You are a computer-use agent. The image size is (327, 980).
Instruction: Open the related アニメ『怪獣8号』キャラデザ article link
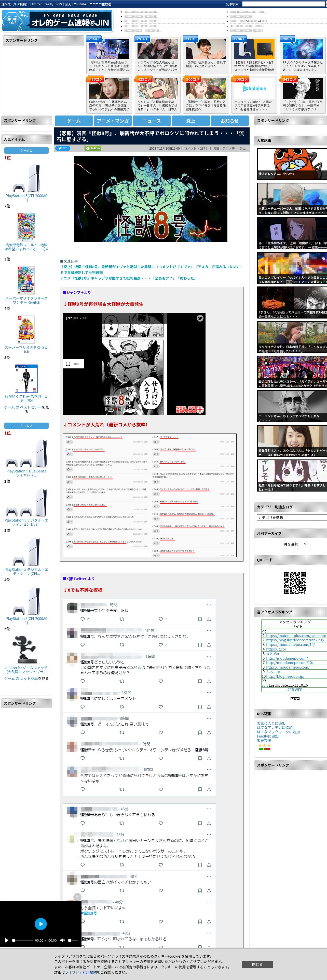pos(128,278)
